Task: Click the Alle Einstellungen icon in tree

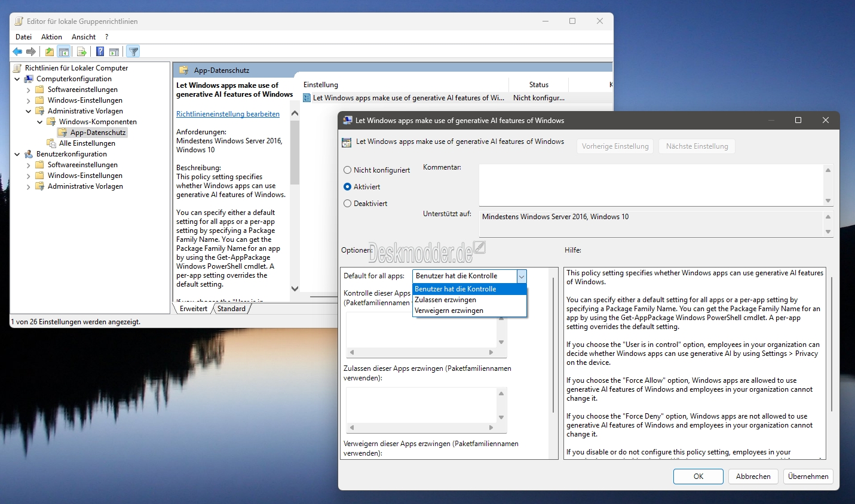Action: click(x=51, y=143)
